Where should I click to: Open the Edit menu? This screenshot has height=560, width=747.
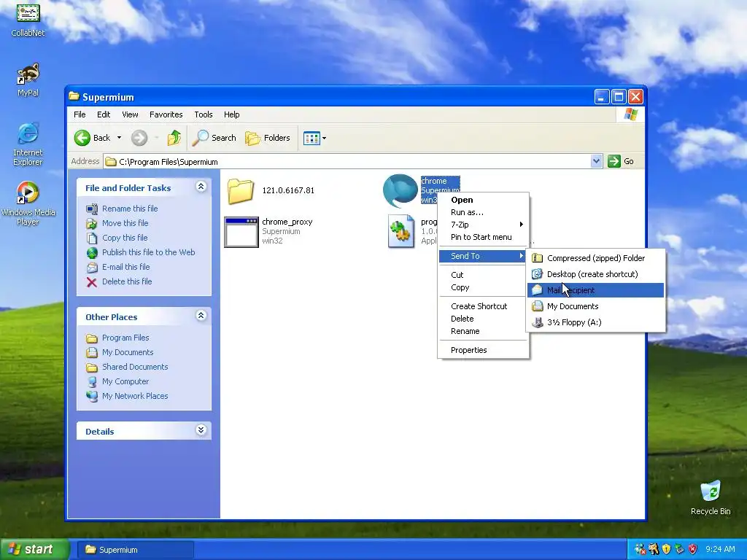click(x=104, y=114)
